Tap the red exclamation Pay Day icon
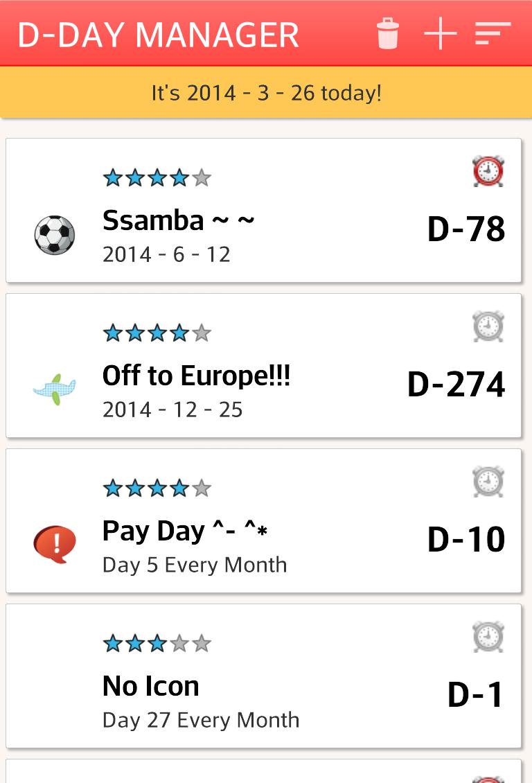The image size is (532, 783). 54,543
